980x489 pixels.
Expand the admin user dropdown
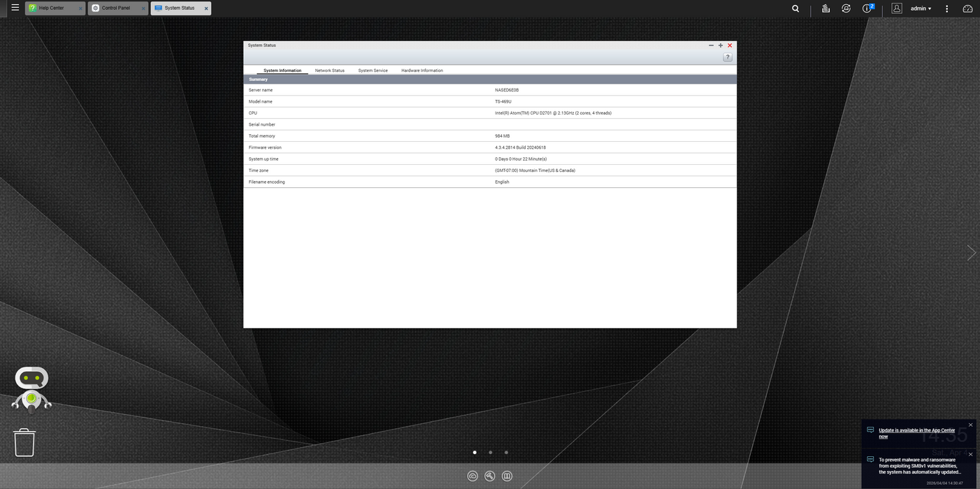[921, 8]
